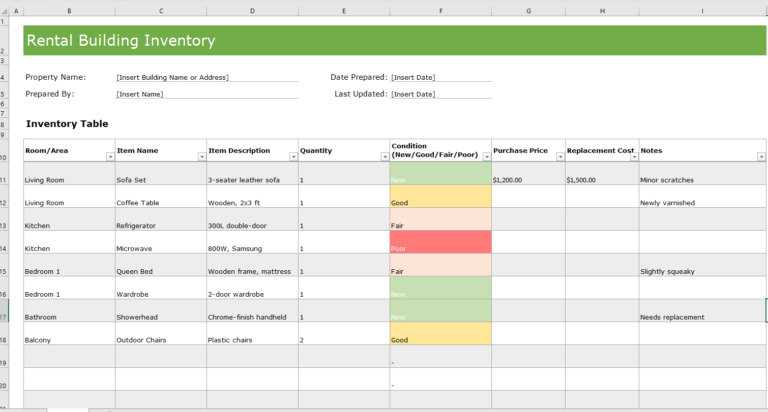This screenshot has height=412, width=768.
Task: Select the Refrigerator cell
Action: click(161, 219)
